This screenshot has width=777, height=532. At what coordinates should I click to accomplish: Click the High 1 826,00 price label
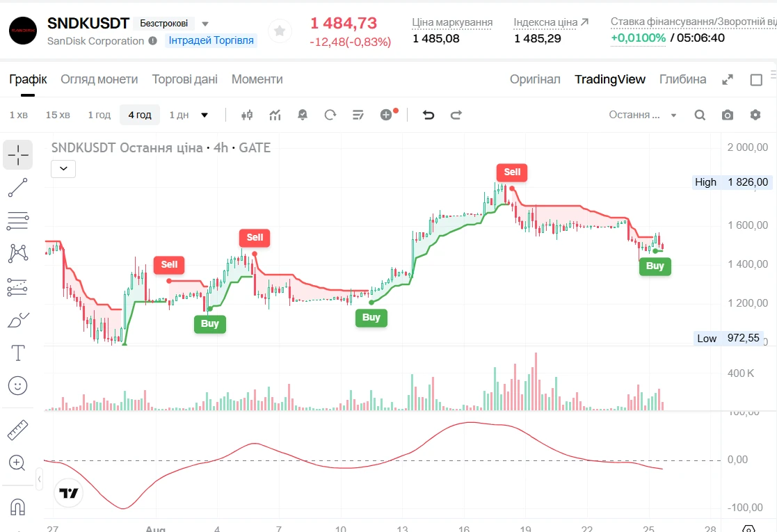[731, 182]
